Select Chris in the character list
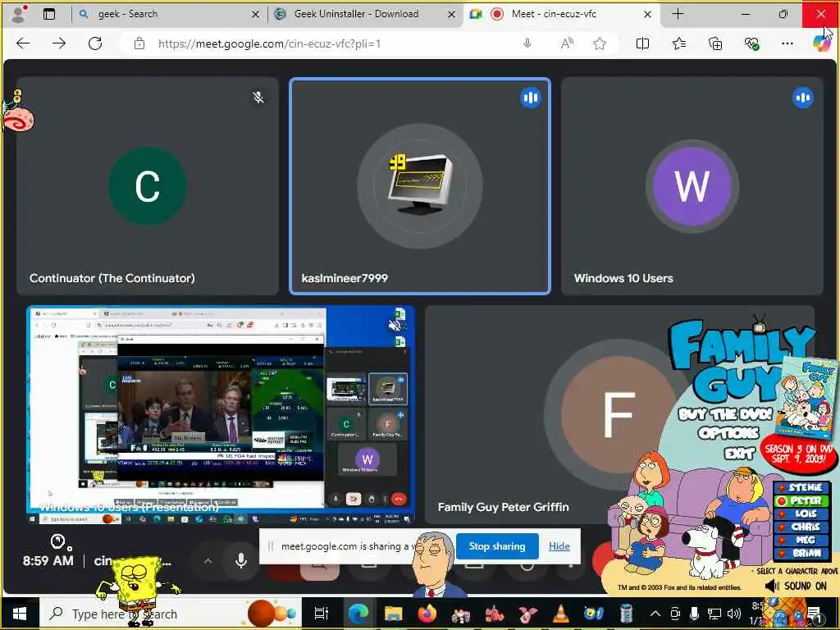840x630 pixels. click(x=801, y=527)
